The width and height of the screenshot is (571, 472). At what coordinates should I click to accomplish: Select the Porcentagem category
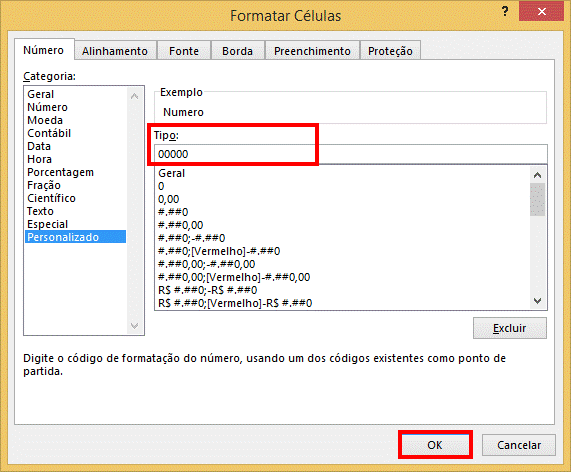76,172
